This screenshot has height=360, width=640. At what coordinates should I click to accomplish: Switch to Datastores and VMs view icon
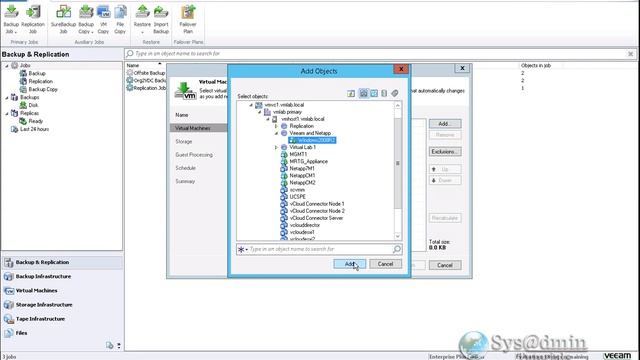[x=384, y=93]
